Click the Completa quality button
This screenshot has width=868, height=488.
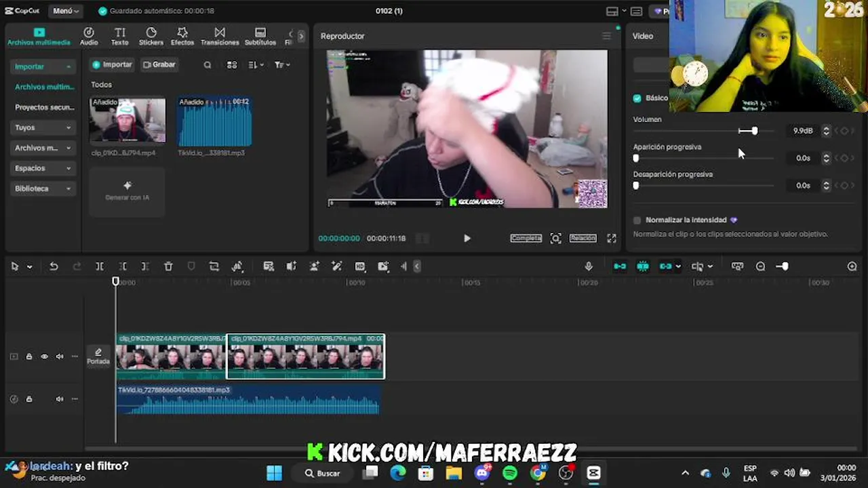click(526, 238)
